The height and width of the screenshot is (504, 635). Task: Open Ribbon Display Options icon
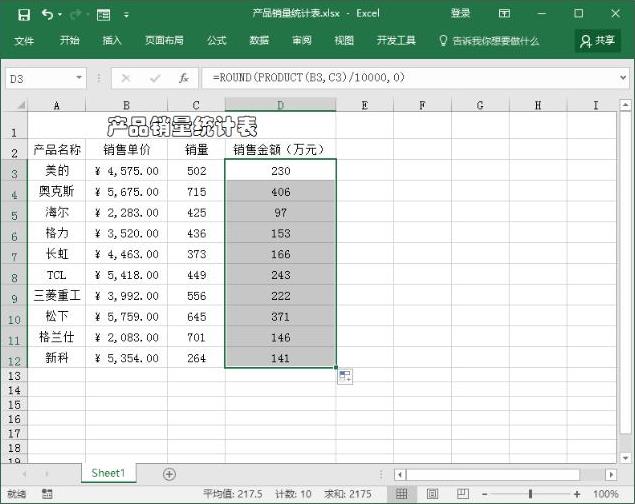(504, 14)
